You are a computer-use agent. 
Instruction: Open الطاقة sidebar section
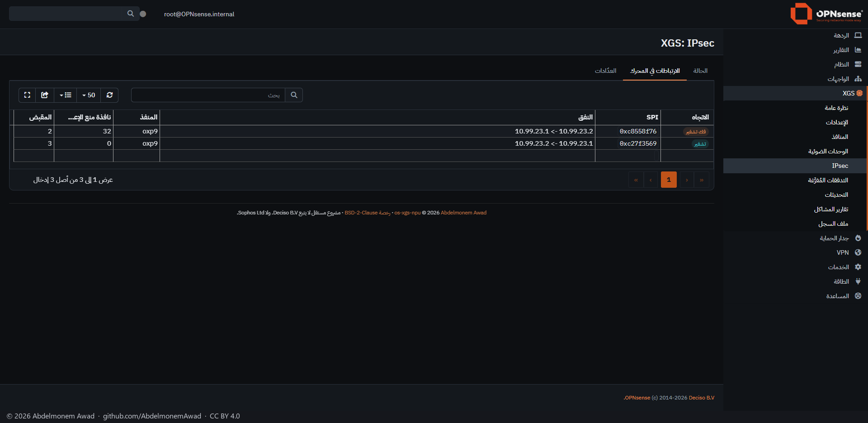tap(796, 281)
